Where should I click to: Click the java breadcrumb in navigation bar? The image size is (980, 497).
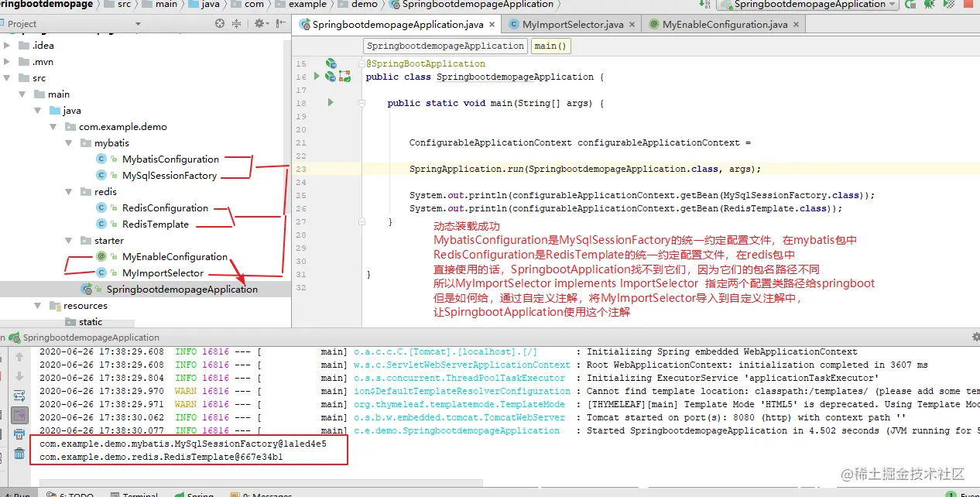click(210, 5)
